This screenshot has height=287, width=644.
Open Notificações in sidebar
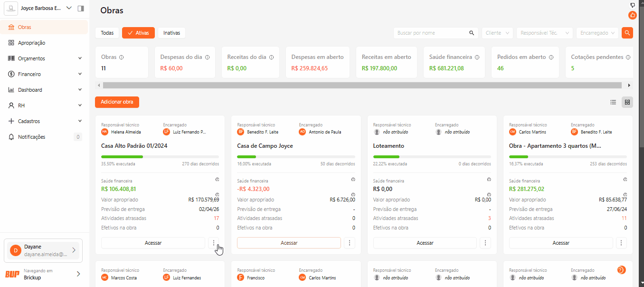pos(45,137)
